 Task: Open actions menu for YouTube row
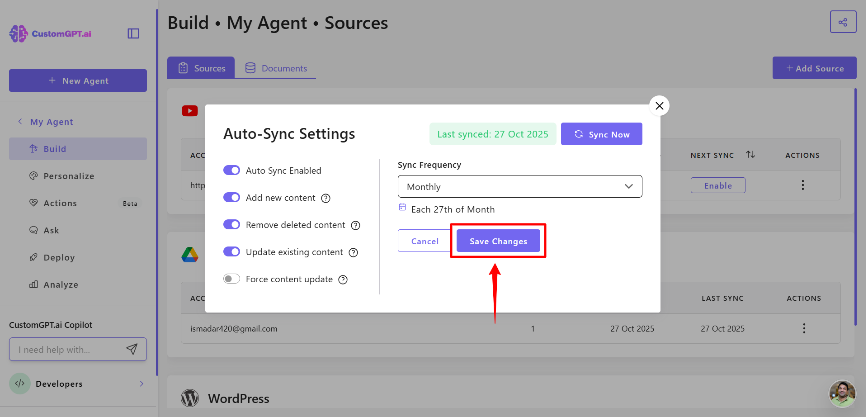click(x=803, y=185)
